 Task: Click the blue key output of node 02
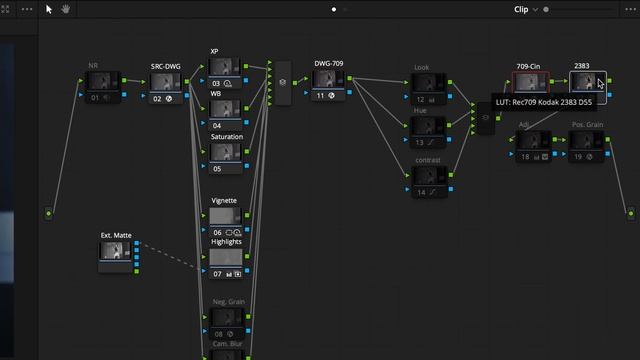pyautogui.click(x=187, y=96)
